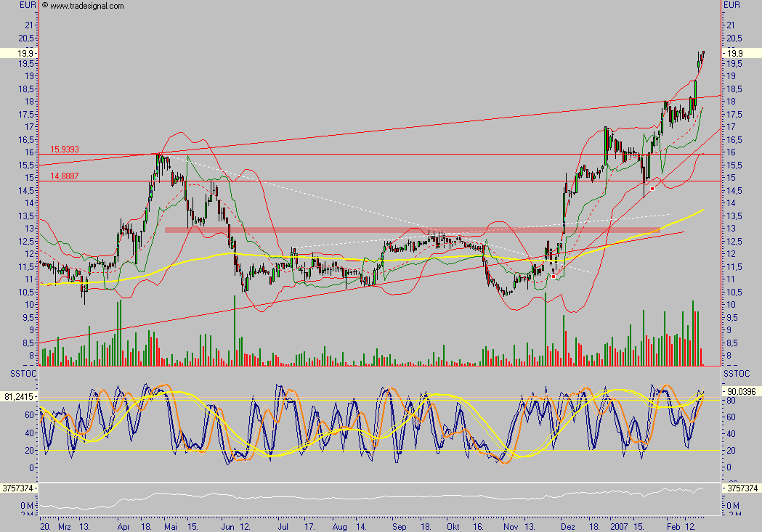The height and width of the screenshot is (532, 762).
Task: Click the red square marker near January 15 low
Action: coord(652,189)
